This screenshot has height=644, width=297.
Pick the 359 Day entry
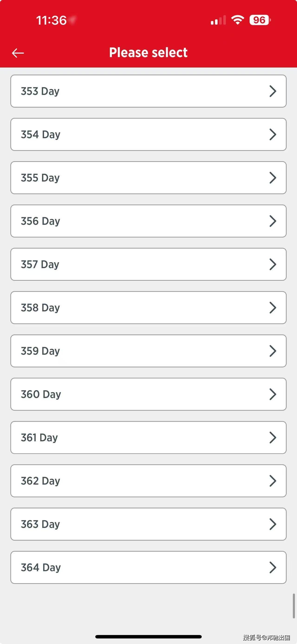pyautogui.click(x=148, y=351)
